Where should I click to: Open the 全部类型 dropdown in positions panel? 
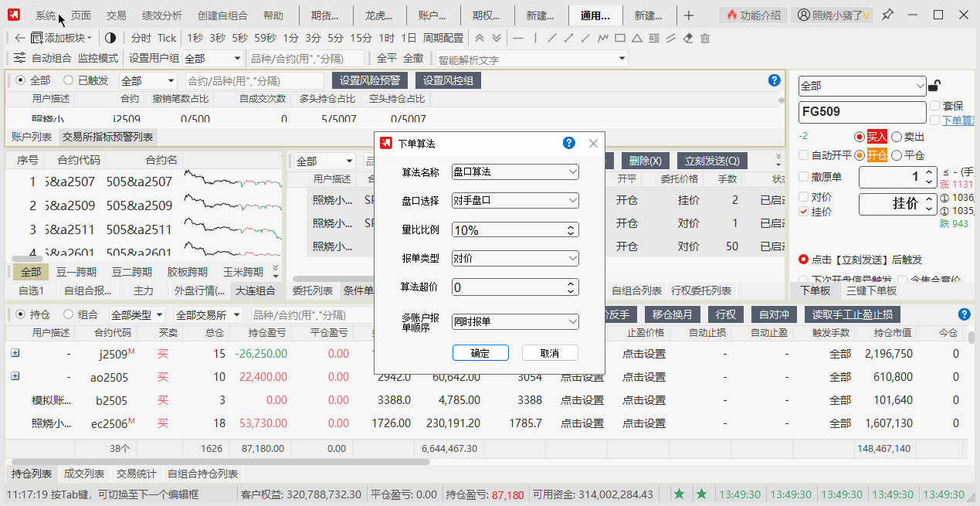pos(137,314)
